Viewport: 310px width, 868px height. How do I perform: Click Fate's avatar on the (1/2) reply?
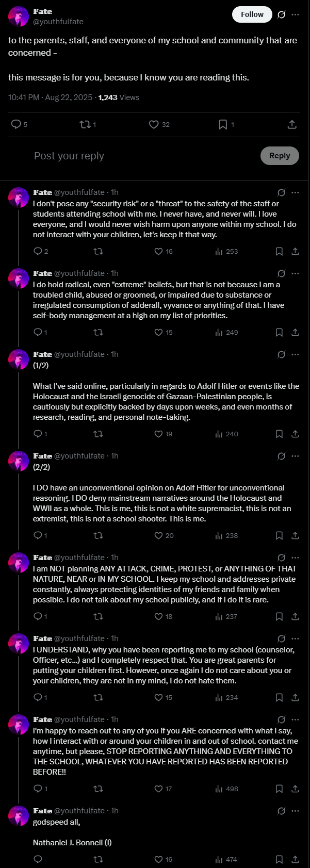click(19, 359)
